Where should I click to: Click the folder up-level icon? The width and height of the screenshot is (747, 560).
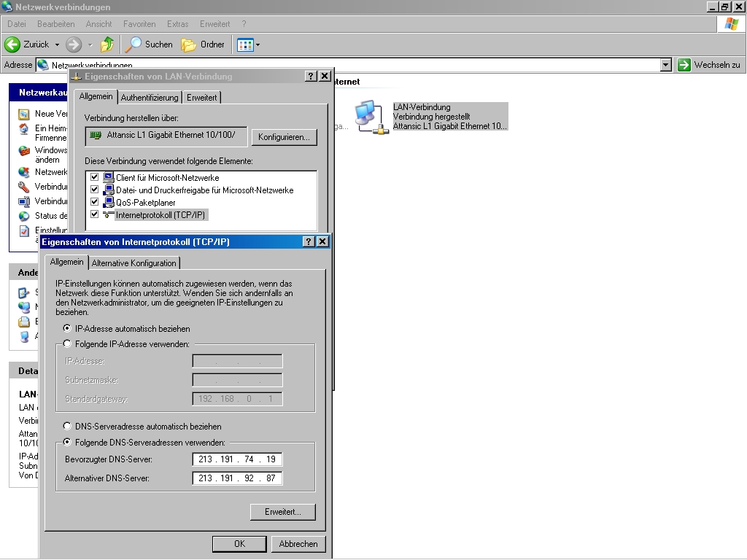pyautogui.click(x=107, y=44)
